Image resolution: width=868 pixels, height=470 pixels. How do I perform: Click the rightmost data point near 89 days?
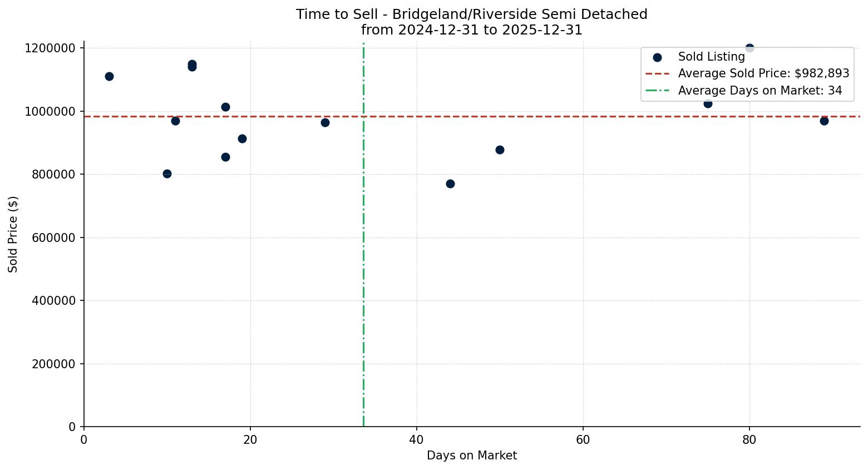coord(824,121)
